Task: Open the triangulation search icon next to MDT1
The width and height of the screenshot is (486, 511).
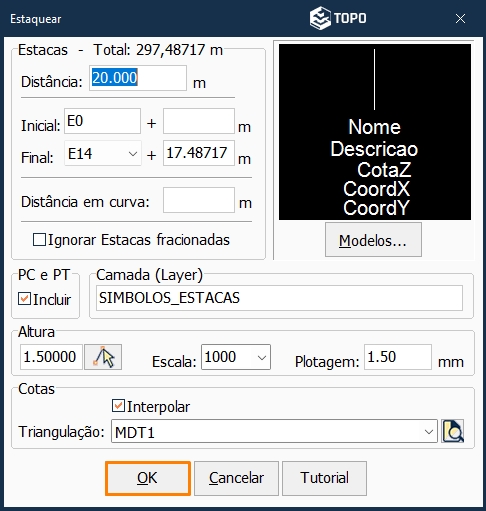Action: click(453, 431)
